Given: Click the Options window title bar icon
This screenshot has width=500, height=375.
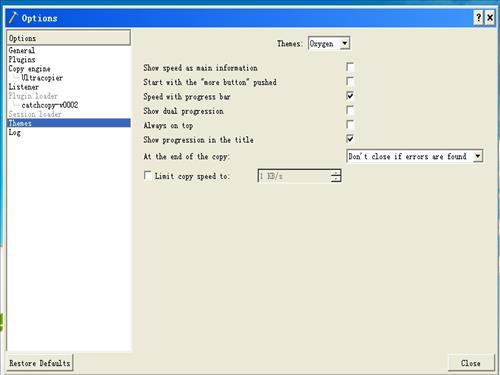Looking at the screenshot, I should (x=13, y=18).
